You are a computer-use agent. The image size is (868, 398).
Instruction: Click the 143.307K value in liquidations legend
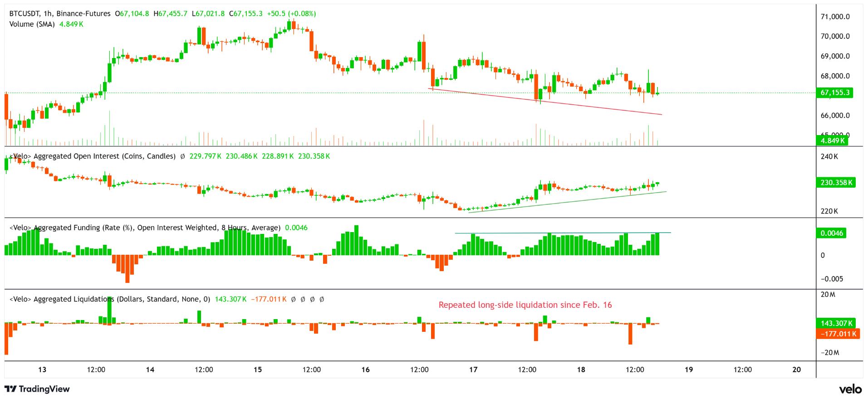(230, 299)
